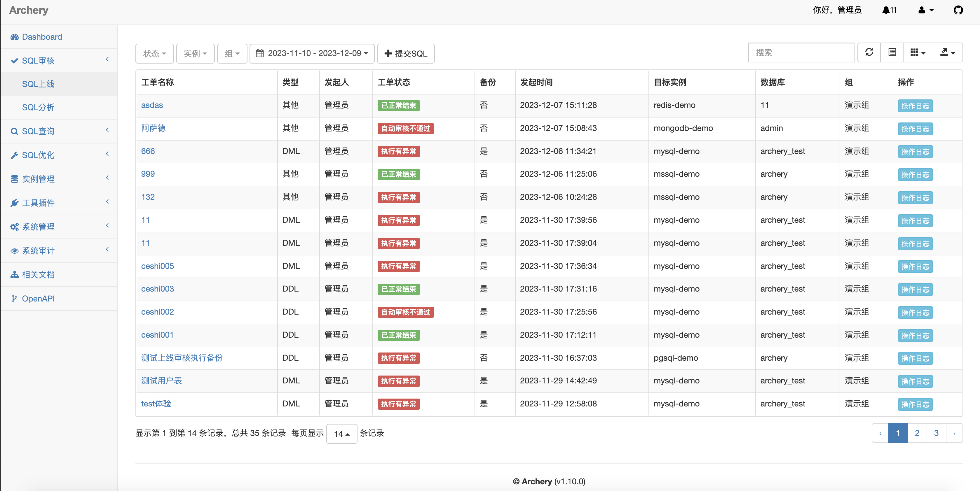Open the ceshi005 work order link

(158, 266)
